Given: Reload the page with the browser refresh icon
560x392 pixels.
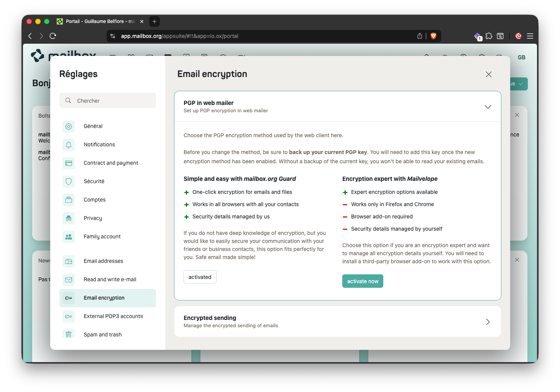Looking at the screenshot, I should pyautogui.click(x=53, y=36).
